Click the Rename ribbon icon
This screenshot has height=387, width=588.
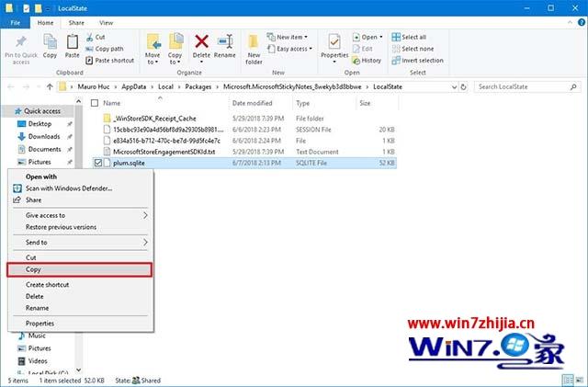[x=225, y=41]
